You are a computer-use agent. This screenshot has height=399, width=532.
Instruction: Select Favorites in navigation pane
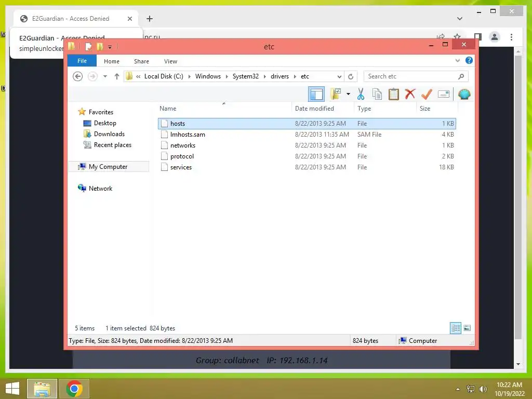pos(101,112)
